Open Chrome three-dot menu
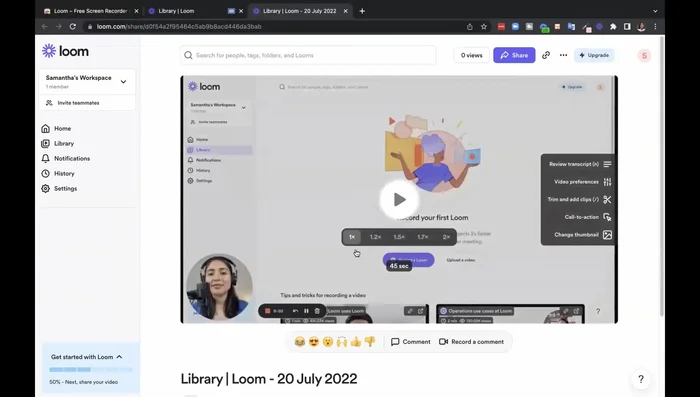This screenshot has width=700, height=397. (x=655, y=27)
